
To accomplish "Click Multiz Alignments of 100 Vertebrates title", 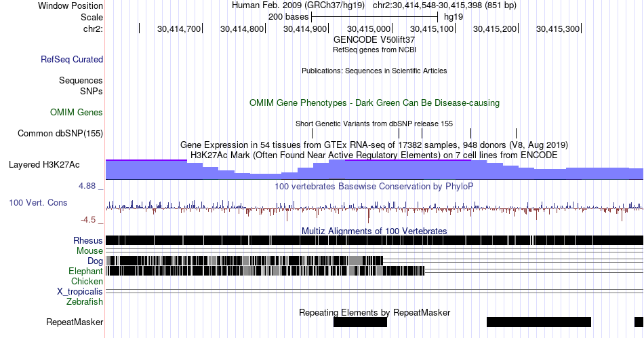I will click(x=374, y=231).
